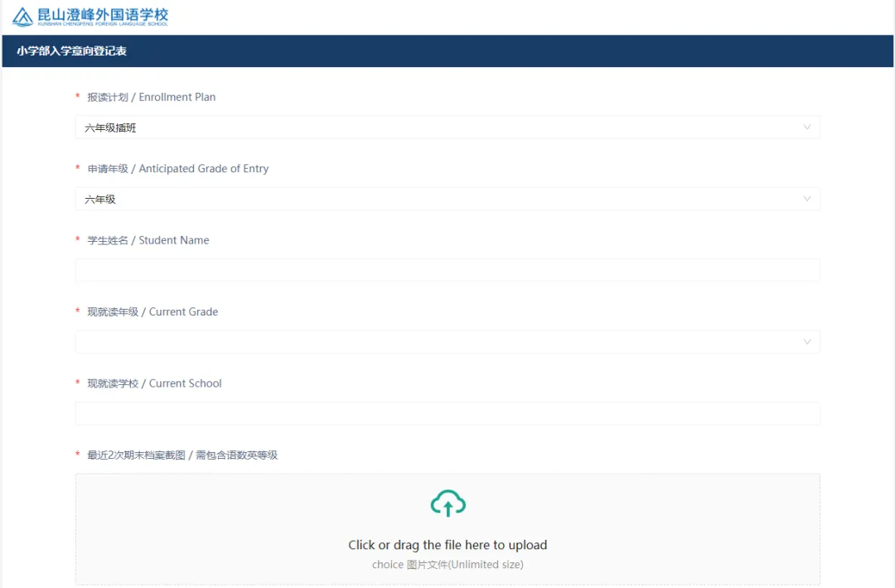Click the 现就读学校 / Current School label

point(154,383)
